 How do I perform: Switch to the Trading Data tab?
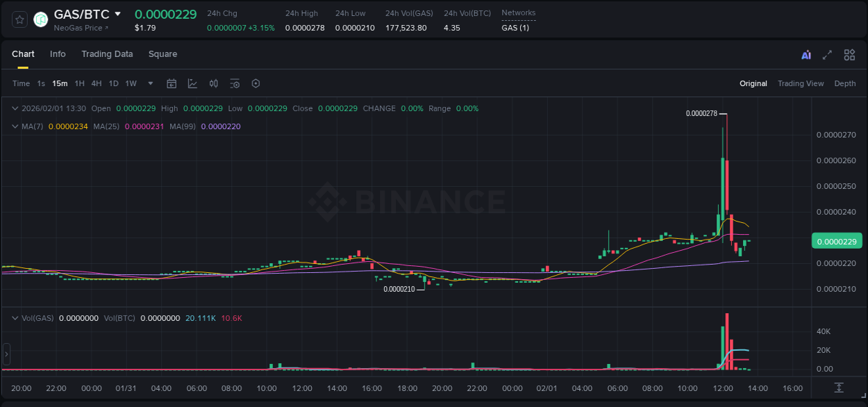(x=107, y=54)
